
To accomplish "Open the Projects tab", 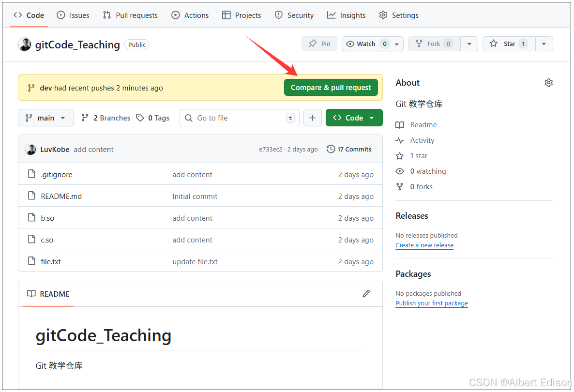I will point(242,15).
